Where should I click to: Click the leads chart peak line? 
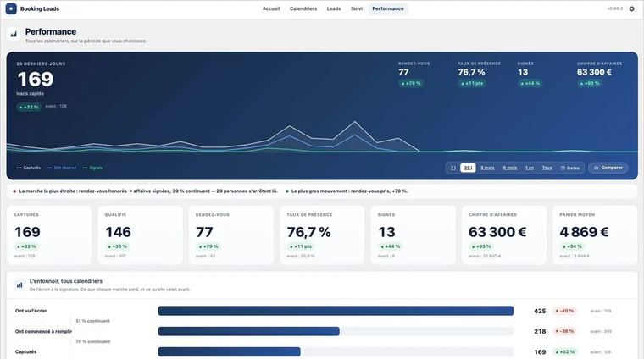pos(354,122)
